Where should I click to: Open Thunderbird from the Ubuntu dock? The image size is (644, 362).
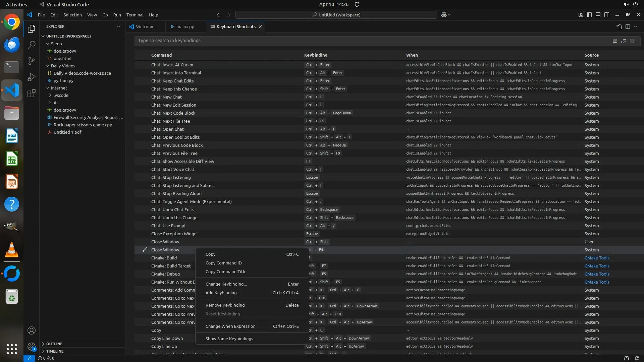[12, 45]
